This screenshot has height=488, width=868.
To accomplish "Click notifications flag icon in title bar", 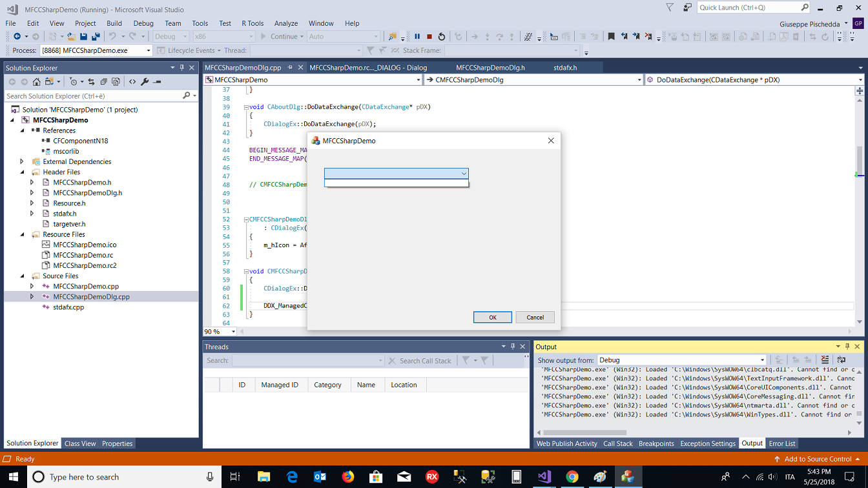I will (x=670, y=8).
